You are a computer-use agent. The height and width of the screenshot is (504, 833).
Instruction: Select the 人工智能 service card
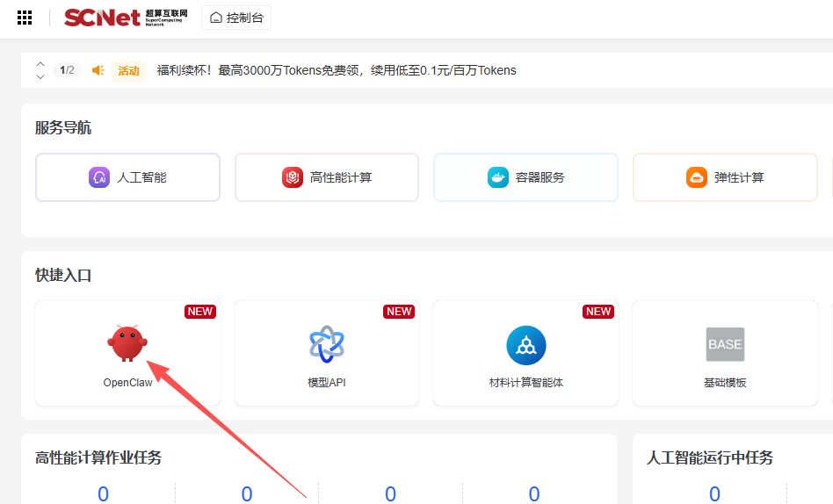click(128, 177)
